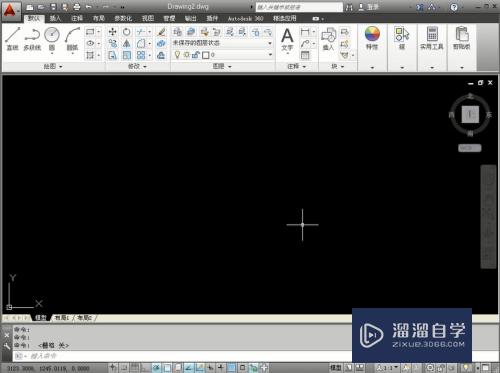Activate the Fillet tool in modify panel
500x373 pixels.
coord(141,43)
